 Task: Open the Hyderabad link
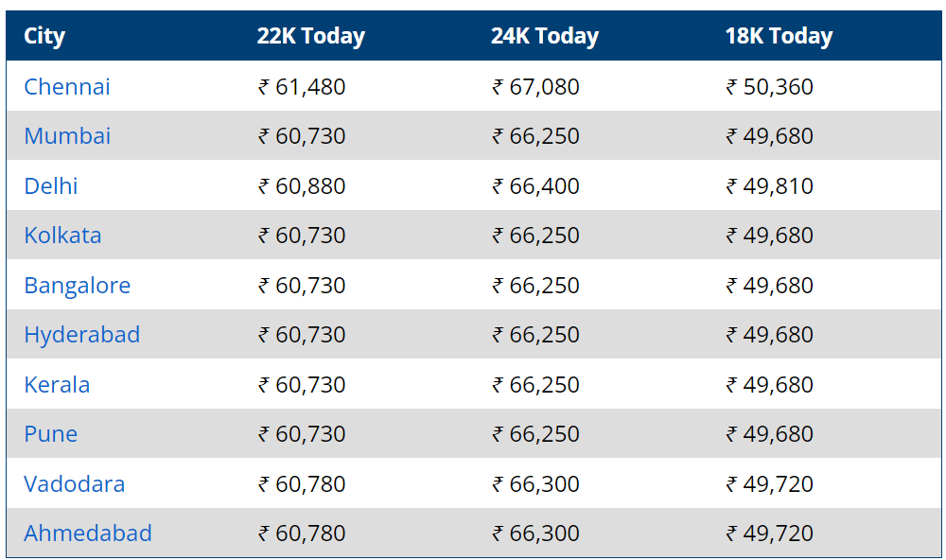(x=82, y=335)
